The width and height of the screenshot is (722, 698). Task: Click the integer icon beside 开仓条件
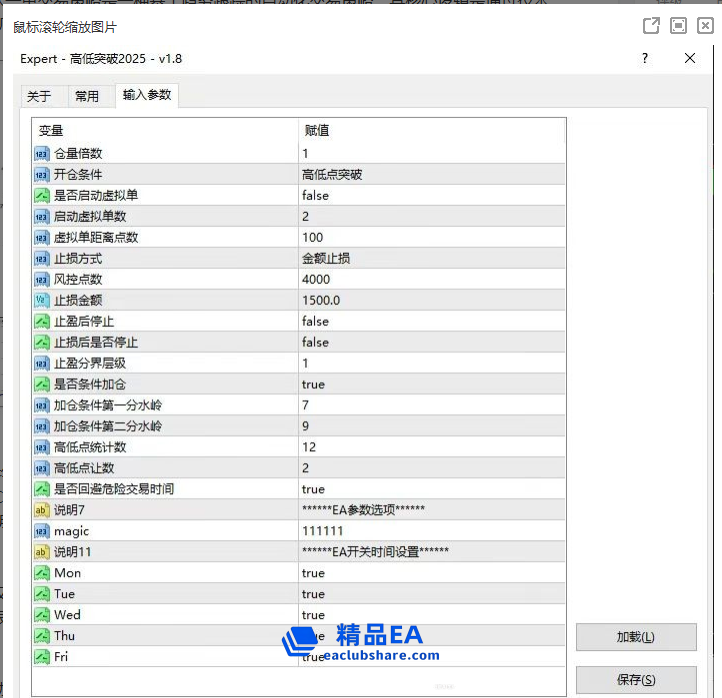click(x=41, y=174)
